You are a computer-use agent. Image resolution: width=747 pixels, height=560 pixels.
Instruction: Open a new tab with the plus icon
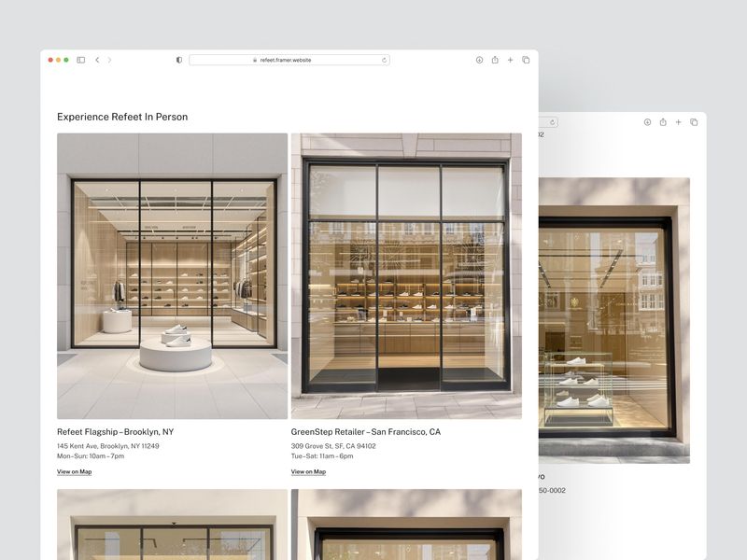pos(510,59)
